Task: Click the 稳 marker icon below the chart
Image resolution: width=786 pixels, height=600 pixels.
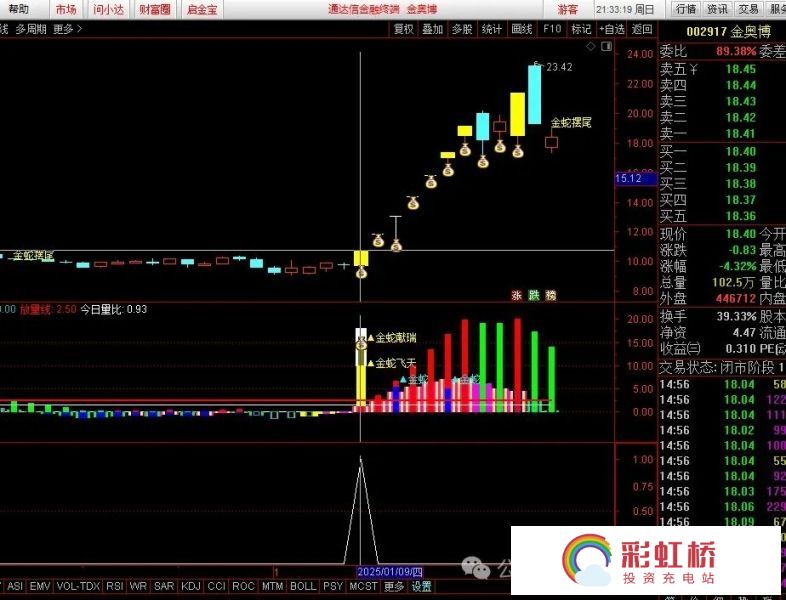Action: click(x=550, y=296)
